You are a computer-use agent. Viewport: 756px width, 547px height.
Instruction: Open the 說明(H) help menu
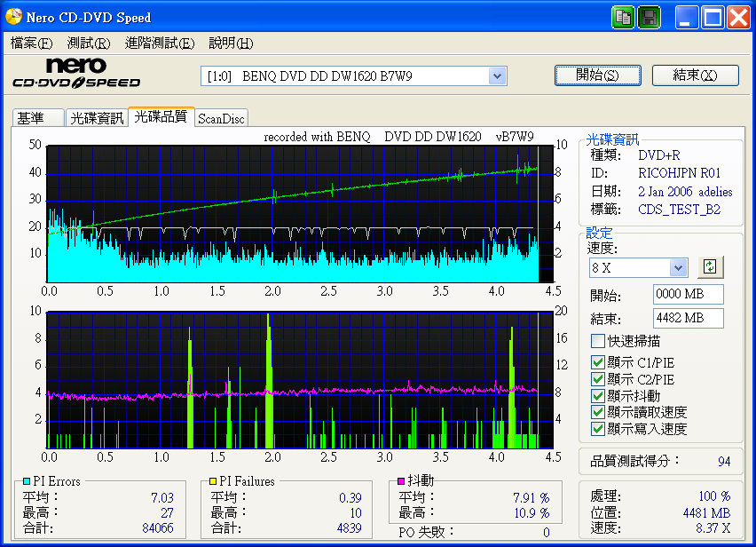[231, 44]
